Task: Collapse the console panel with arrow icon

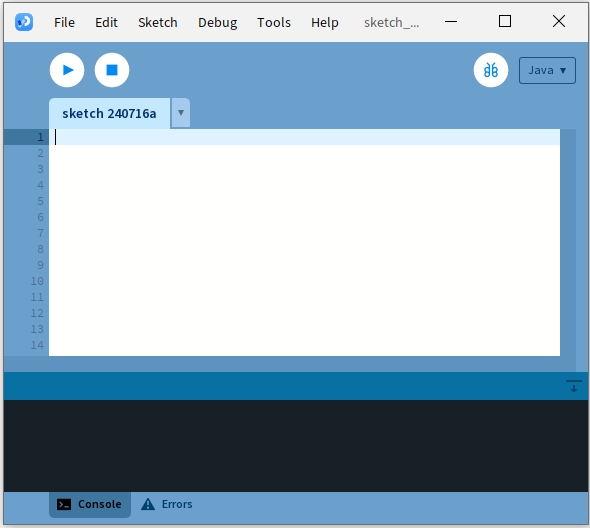Action: point(574,386)
